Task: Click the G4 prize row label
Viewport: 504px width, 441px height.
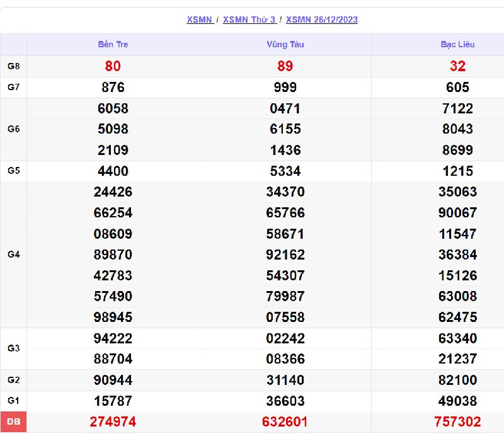Action: coord(13,255)
